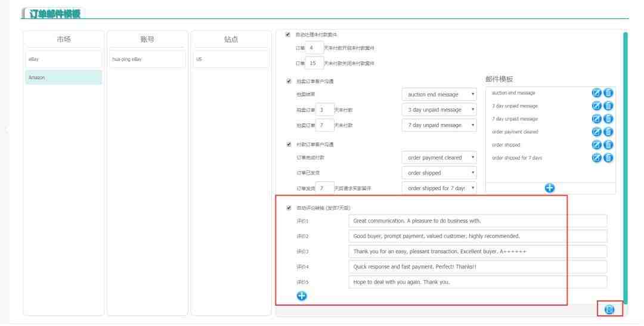The width and height of the screenshot is (644, 326).
Task: Click the 'Hope to deal with you again' field
Action: pyautogui.click(x=478, y=282)
